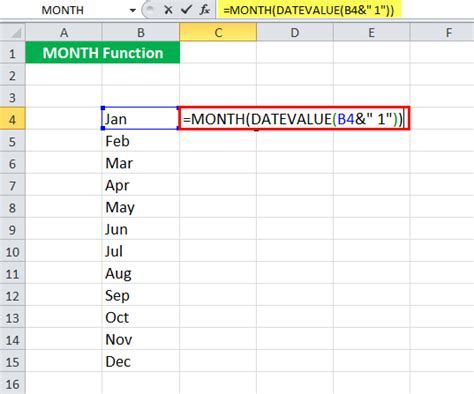The width and height of the screenshot is (474, 394).
Task: Select row 10 header
Action: point(13,251)
